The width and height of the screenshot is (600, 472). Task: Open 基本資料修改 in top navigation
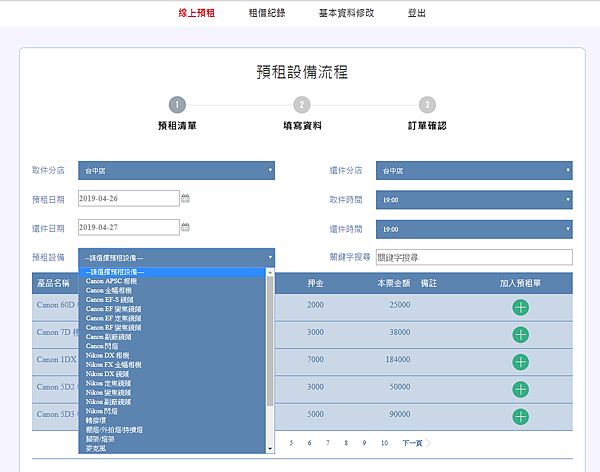[x=348, y=13]
